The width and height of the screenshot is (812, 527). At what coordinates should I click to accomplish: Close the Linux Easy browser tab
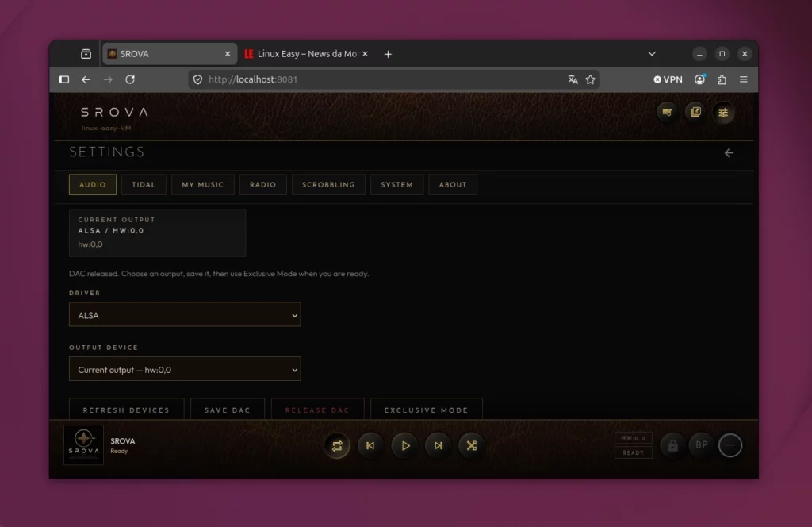pyautogui.click(x=365, y=54)
